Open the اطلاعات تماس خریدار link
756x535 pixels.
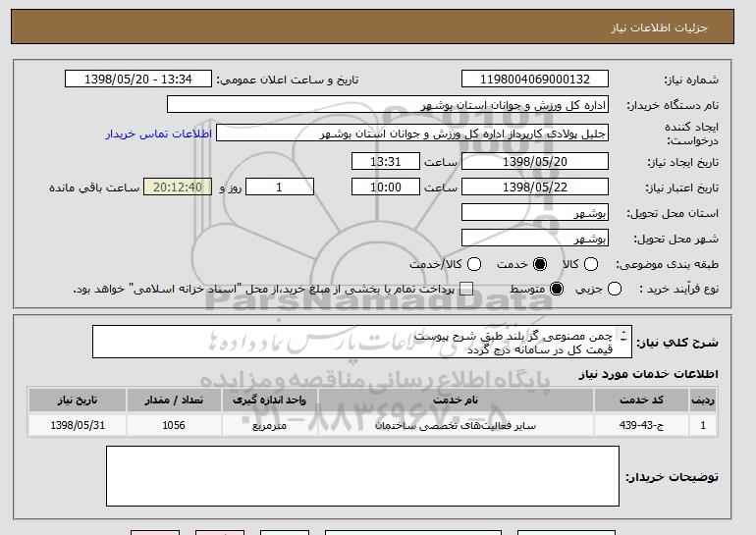[159, 134]
